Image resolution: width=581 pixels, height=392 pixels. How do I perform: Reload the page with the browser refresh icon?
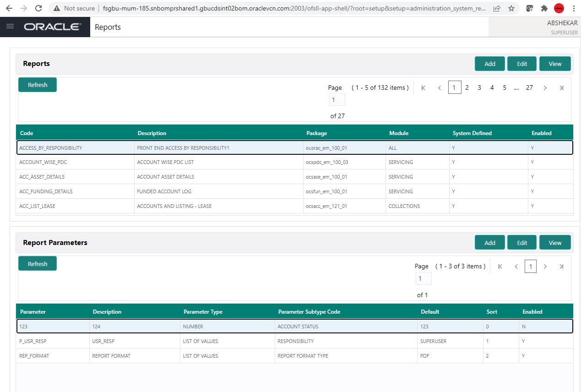point(38,8)
